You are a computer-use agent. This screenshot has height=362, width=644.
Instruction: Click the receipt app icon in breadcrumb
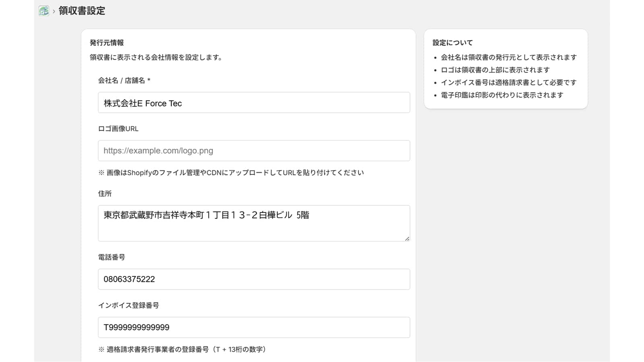[x=44, y=11]
